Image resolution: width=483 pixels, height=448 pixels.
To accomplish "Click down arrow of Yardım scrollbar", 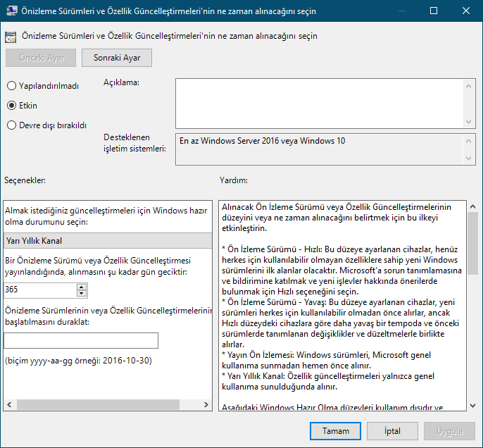I will [x=473, y=406].
